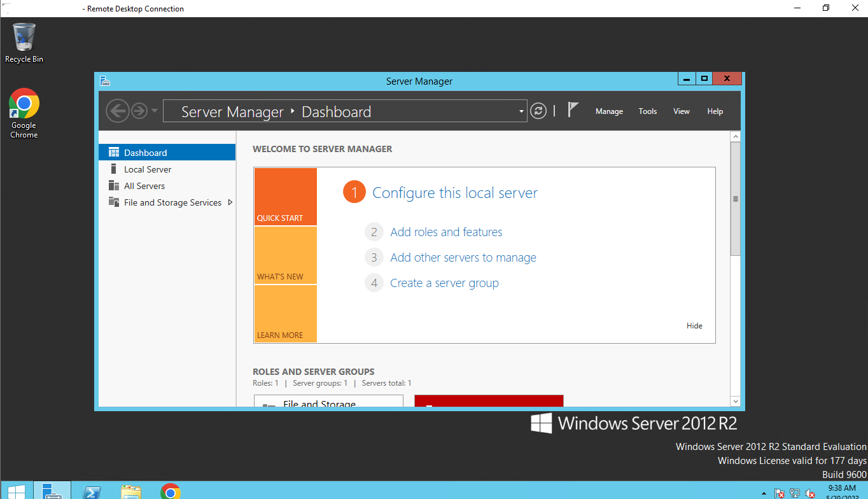Click the scroll down arrow of the dashboard
The height and width of the screenshot is (499, 868).
pyautogui.click(x=736, y=401)
